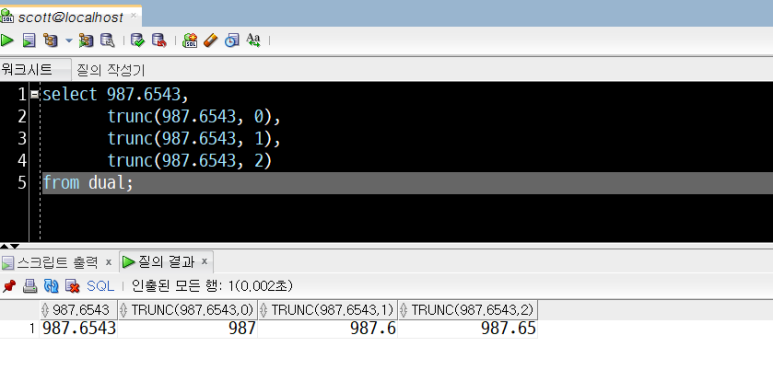Click the splitter collapse arrows below the editor

(x=9, y=246)
